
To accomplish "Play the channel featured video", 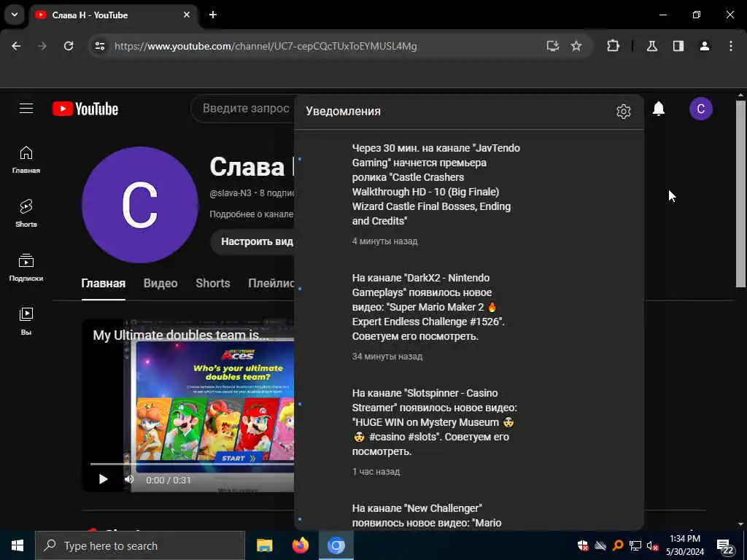I will click(103, 479).
